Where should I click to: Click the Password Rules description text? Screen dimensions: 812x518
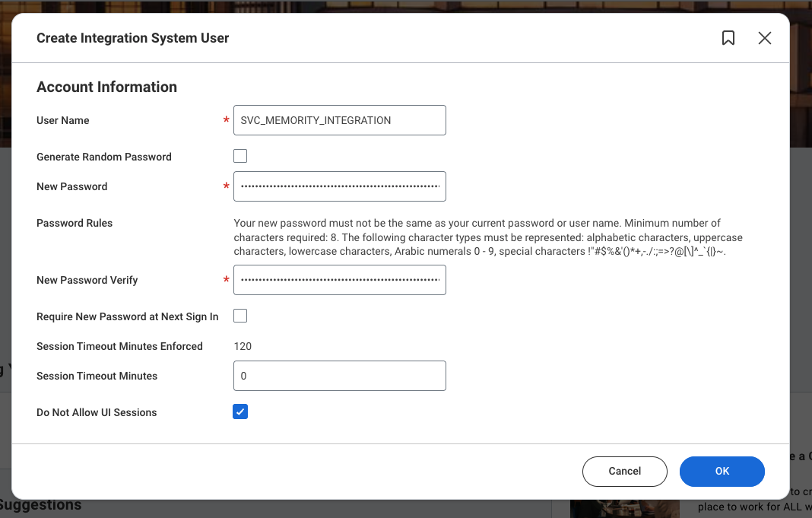[488, 237]
